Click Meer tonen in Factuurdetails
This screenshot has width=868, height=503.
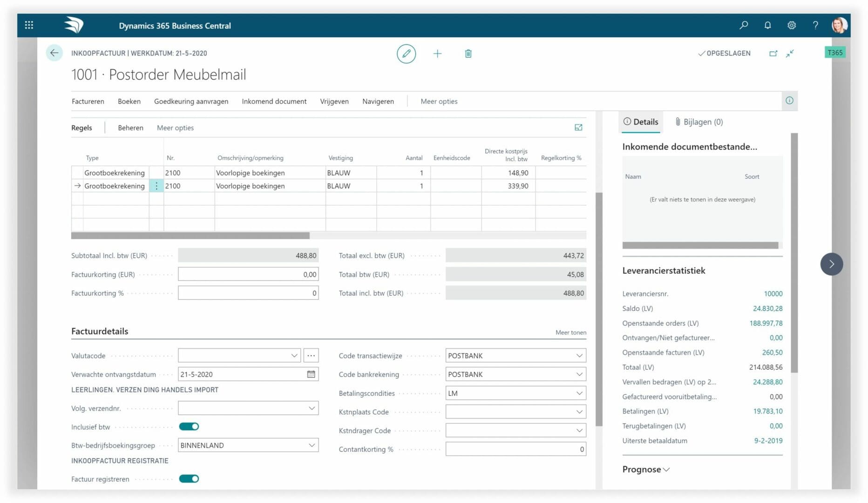point(571,333)
